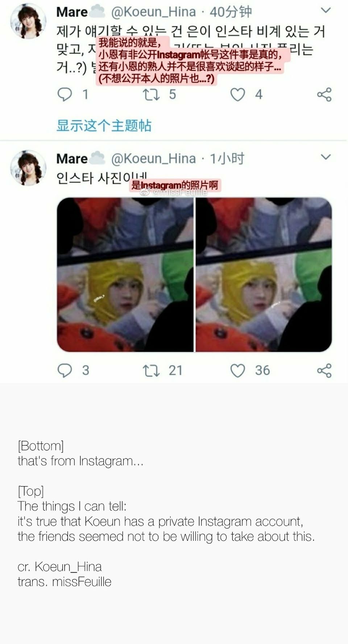The width and height of the screenshot is (348, 644).
Task: Open Mare's avatar on the top tweet
Action: [28, 22]
